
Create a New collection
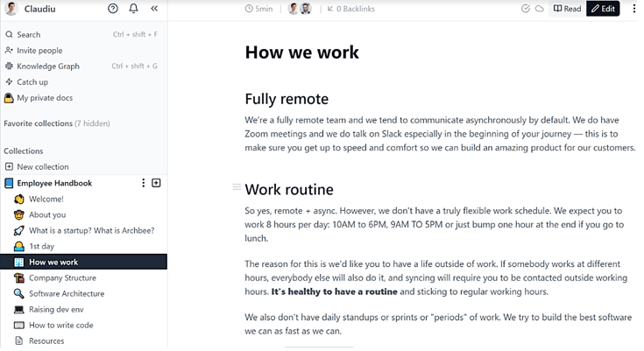coord(42,166)
